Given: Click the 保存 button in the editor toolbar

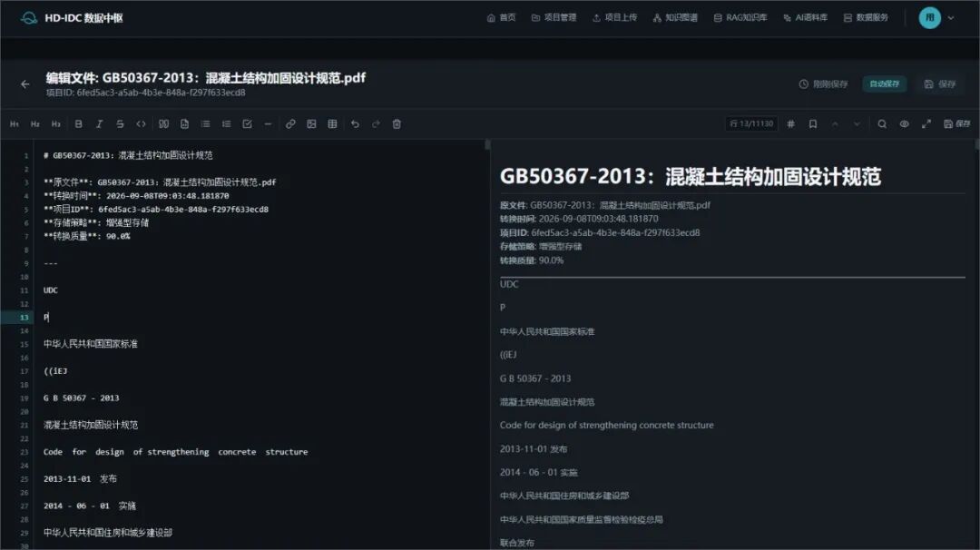Looking at the screenshot, I should [957, 123].
